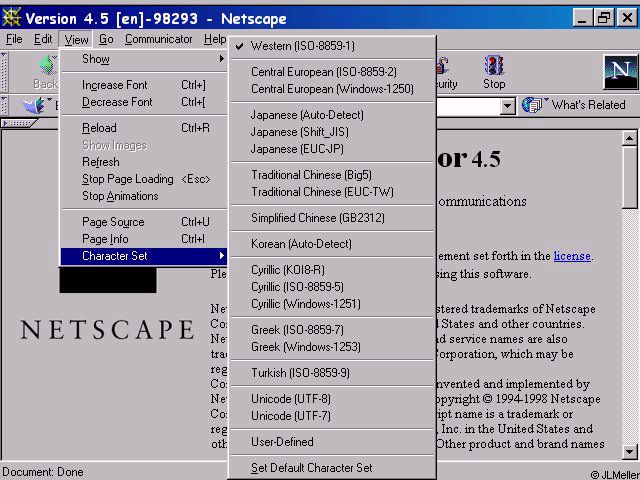Restore down the Netscape window
640x480 pixels.
pyautogui.click(x=604, y=18)
